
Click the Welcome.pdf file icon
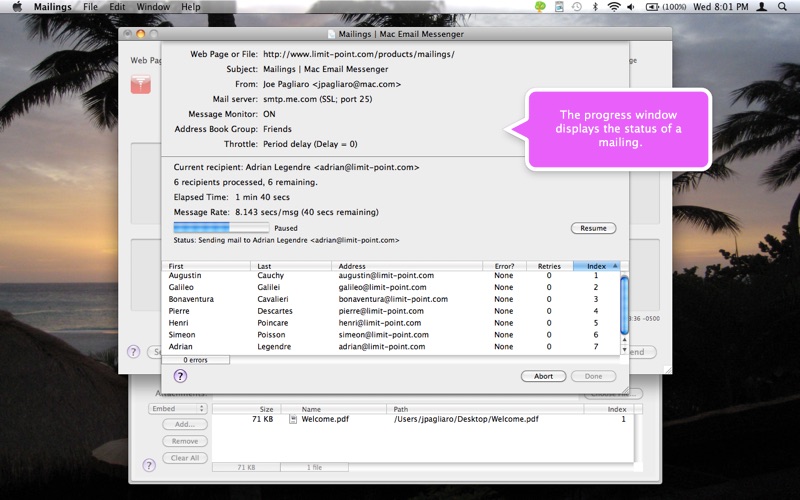pos(293,419)
